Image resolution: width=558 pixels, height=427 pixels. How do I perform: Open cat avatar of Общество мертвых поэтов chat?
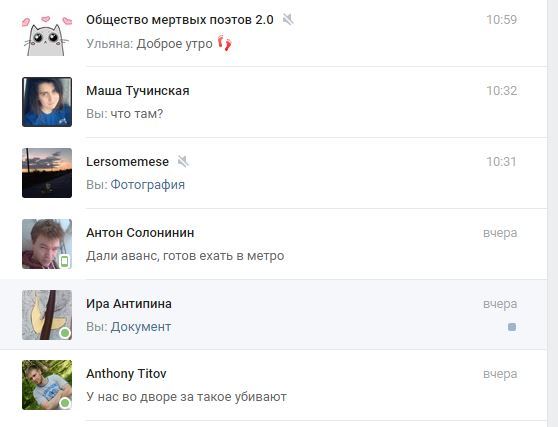pyautogui.click(x=47, y=36)
